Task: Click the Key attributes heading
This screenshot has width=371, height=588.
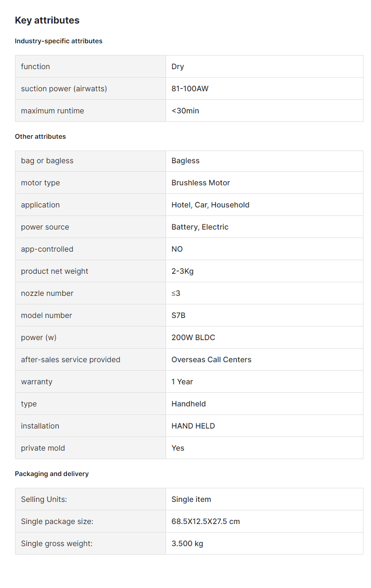Action: pos(47,20)
